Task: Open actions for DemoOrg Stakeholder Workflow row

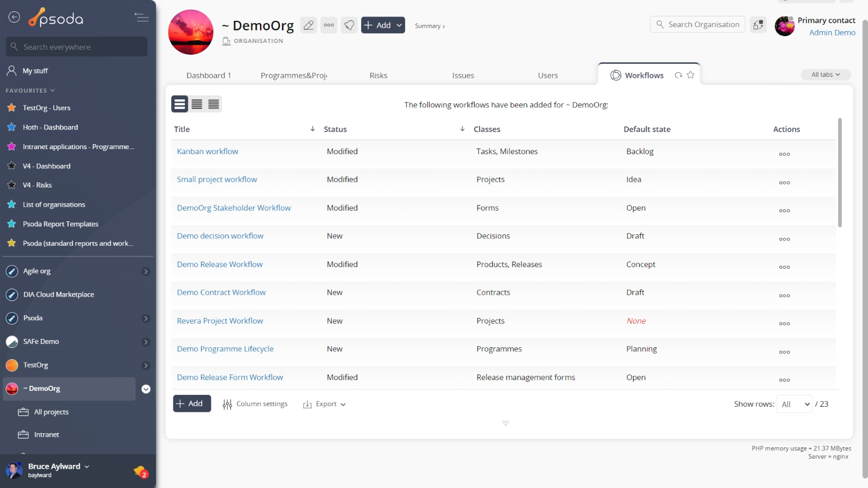Action: pos(784,211)
